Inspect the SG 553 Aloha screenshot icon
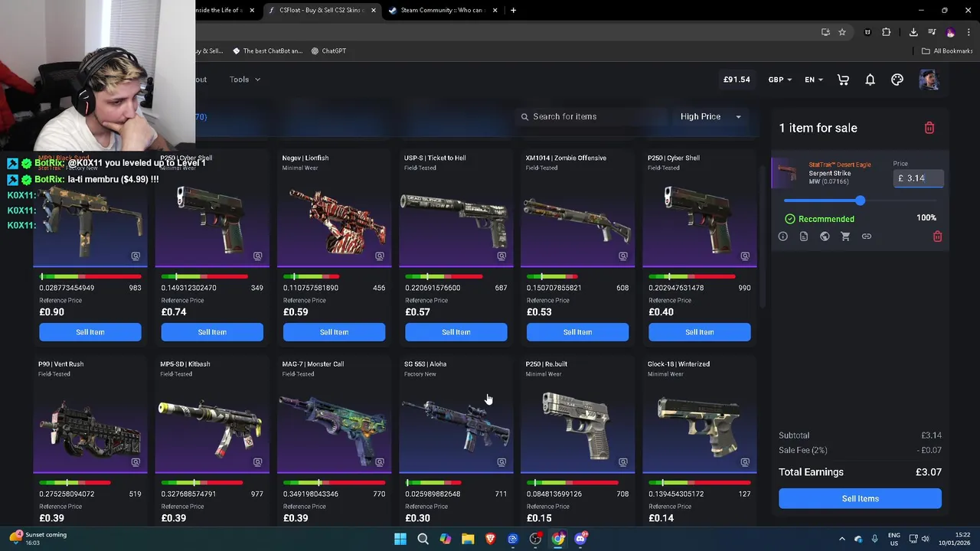Viewport: 980px width, 551px height. (501, 462)
